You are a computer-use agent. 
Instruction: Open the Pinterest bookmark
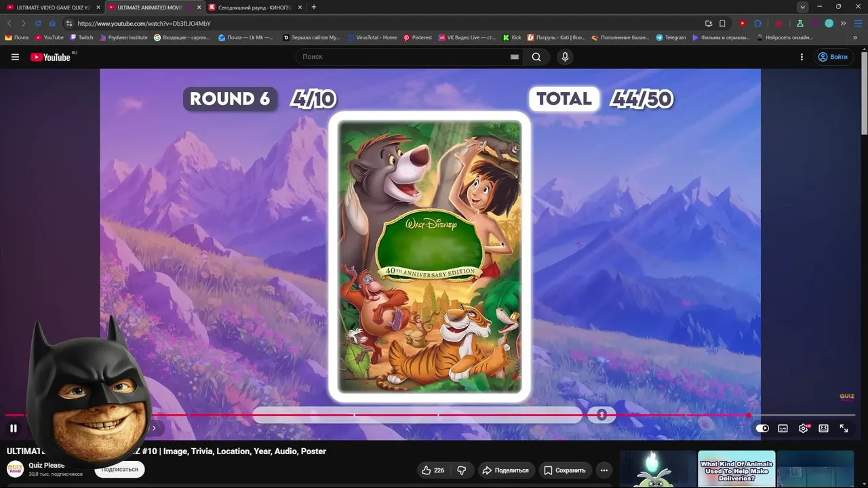tap(418, 38)
